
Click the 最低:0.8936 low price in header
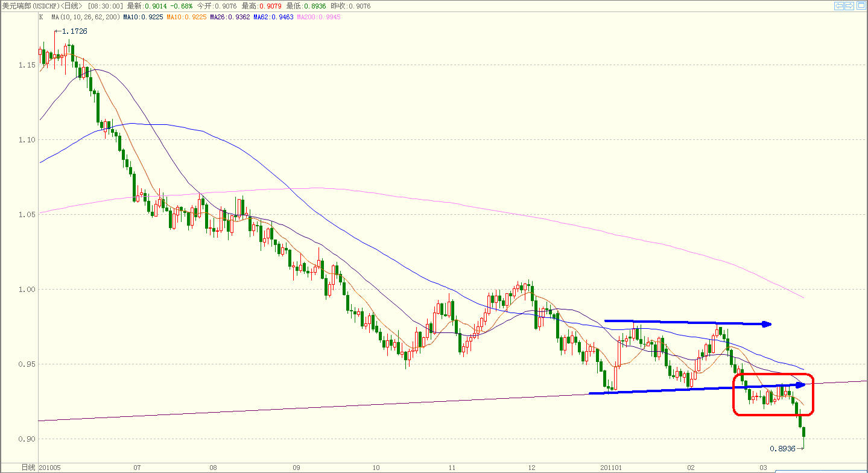pyautogui.click(x=306, y=6)
